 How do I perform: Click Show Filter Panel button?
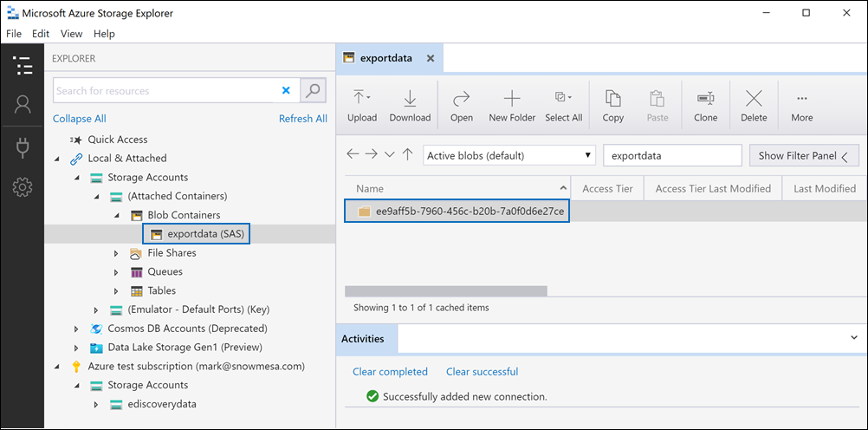(803, 156)
